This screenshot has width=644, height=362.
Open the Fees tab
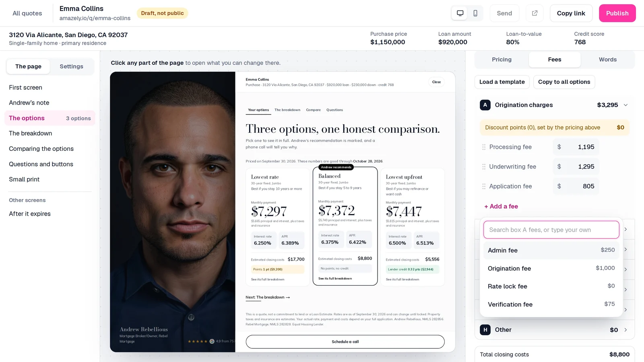554,60
